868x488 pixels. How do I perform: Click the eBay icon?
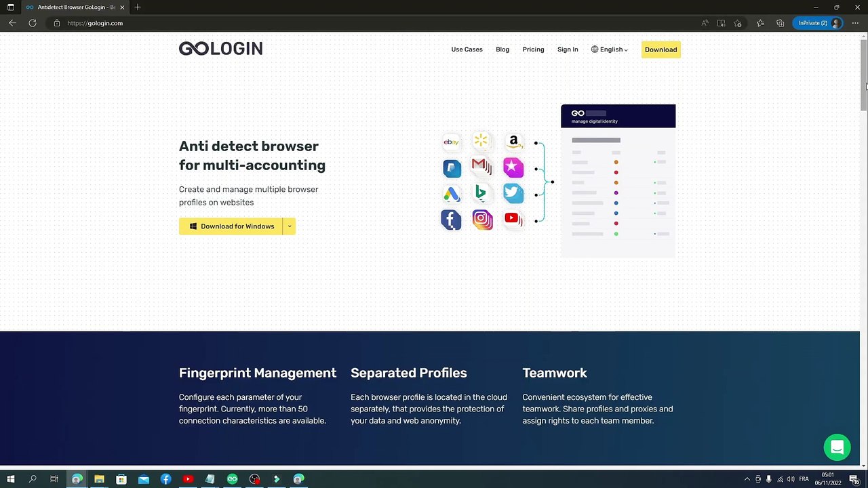(x=451, y=142)
